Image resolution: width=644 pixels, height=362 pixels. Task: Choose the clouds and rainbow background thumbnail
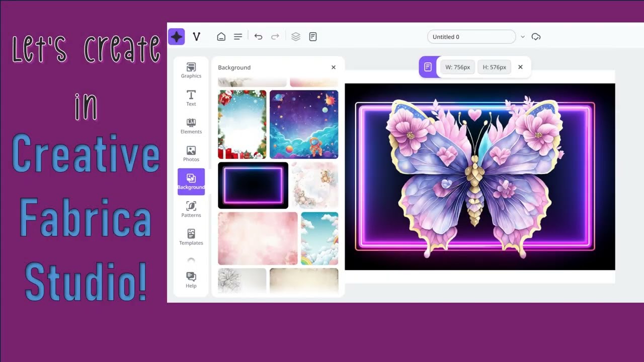pos(319,238)
